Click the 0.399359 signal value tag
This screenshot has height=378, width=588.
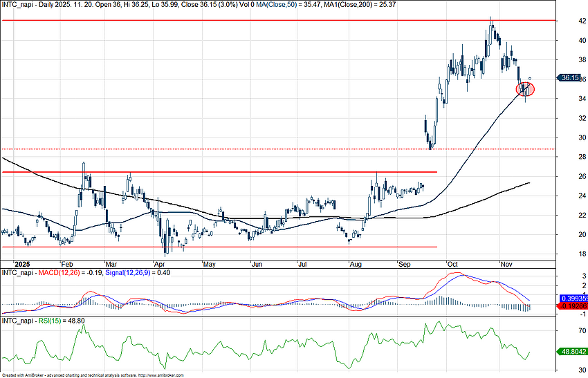tap(570, 299)
